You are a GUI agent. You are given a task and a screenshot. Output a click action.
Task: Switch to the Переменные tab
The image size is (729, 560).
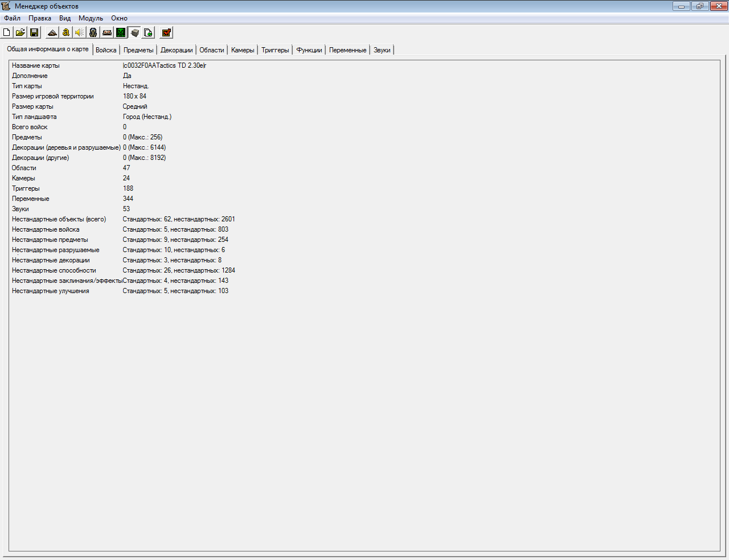[x=347, y=50]
